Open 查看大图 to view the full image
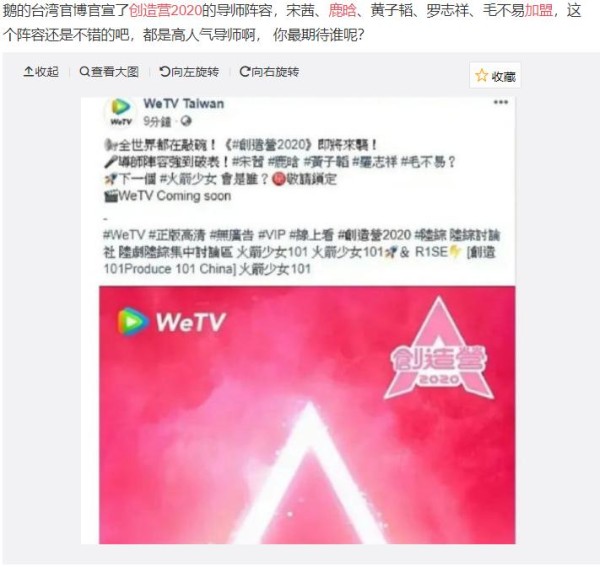This screenshot has height=567, width=600. click(109, 72)
